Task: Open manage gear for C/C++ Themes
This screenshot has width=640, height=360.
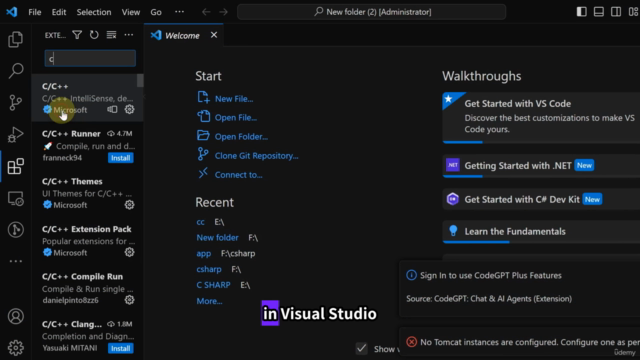Action: coord(129,205)
